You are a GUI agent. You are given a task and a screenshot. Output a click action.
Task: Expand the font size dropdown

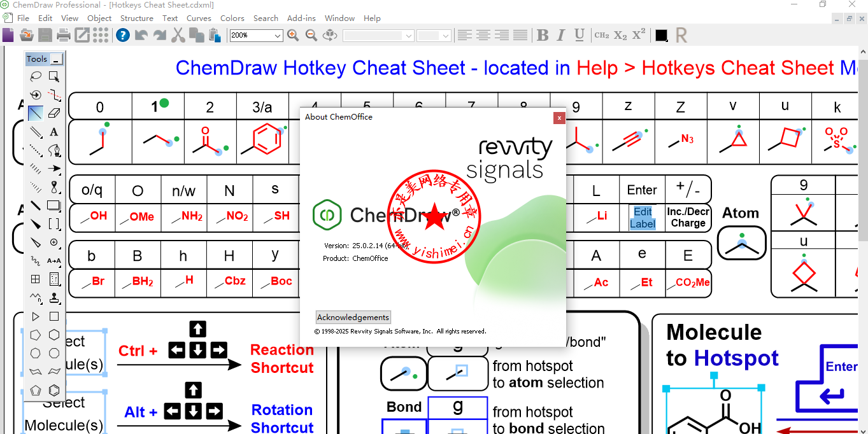[x=446, y=36]
